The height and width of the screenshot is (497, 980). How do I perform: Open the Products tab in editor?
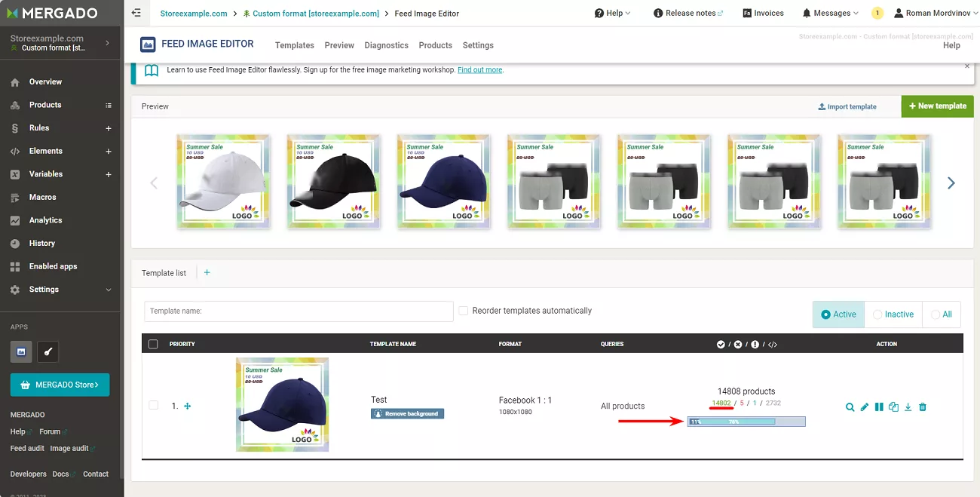click(x=436, y=45)
